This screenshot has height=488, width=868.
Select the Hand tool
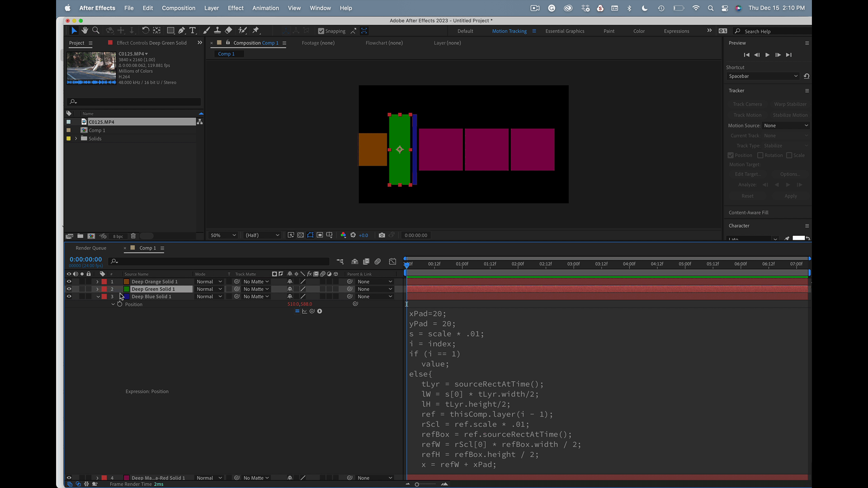click(85, 30)
